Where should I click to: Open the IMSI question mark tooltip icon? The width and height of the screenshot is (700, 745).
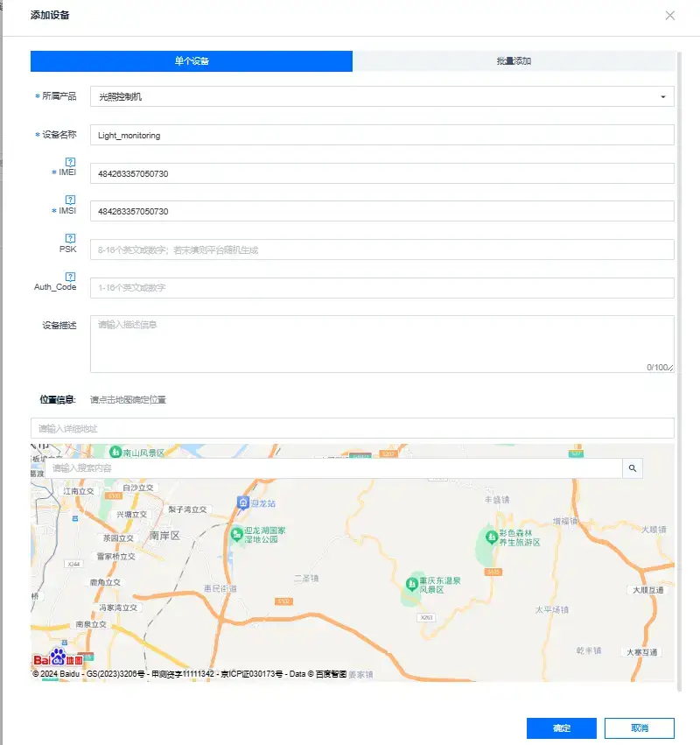point(72,200)
